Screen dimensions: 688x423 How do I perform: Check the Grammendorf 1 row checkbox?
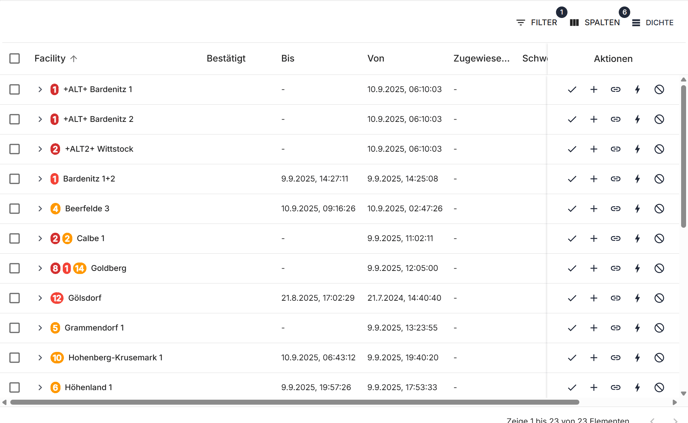[14, 328]
